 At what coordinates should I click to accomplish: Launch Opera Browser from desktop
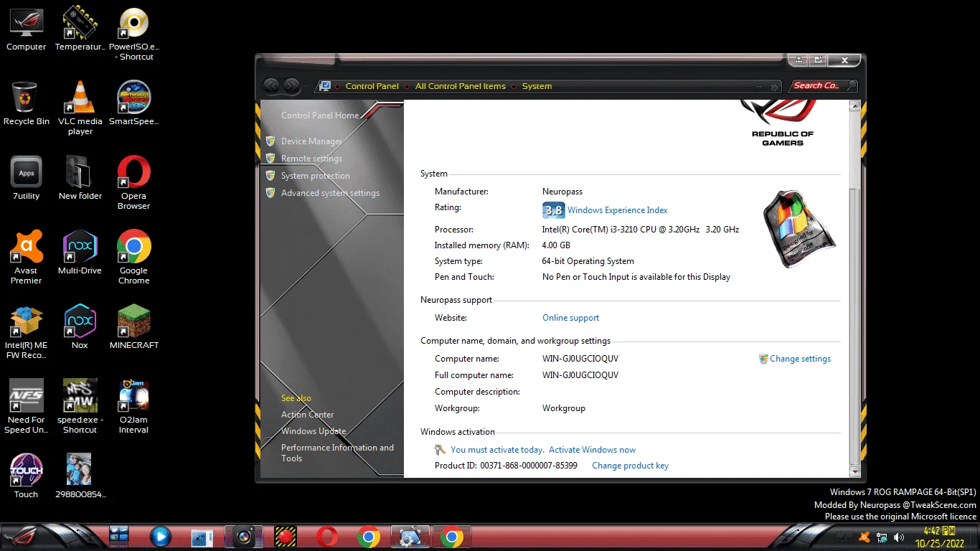(133, 182)
